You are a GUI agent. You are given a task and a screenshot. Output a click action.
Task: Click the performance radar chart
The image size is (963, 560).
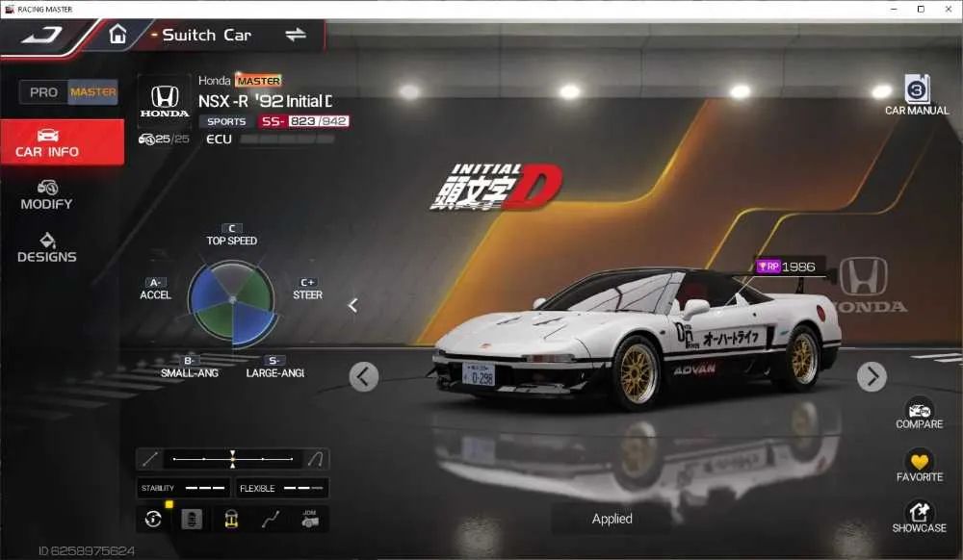coord(232,300)
